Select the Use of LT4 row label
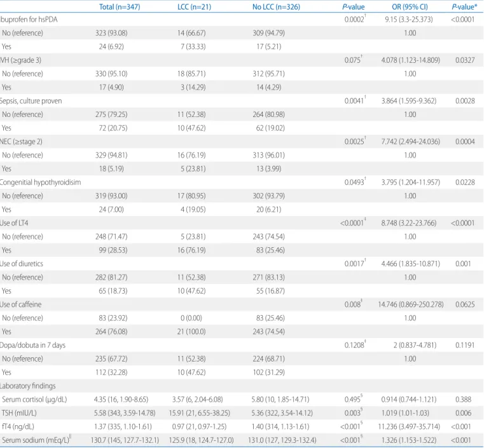Screen dimensions: 484x448 (14, 223)
